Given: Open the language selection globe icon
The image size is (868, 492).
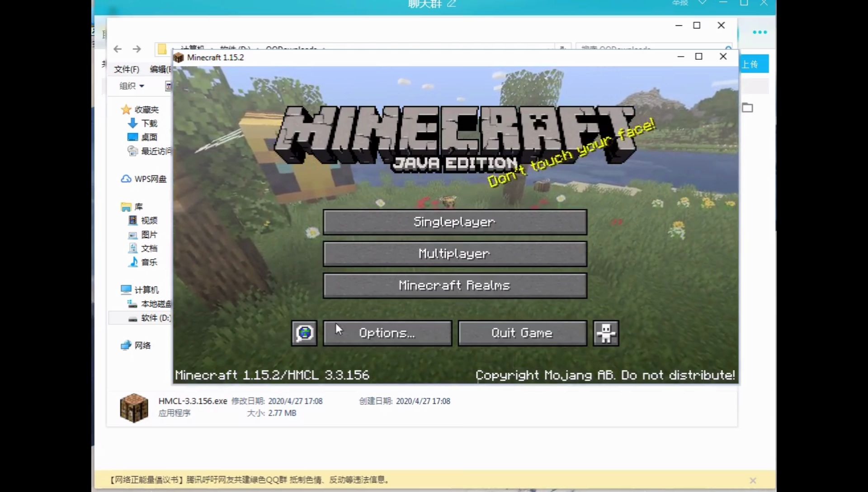Looking at the screenshot, I should 304,333.
